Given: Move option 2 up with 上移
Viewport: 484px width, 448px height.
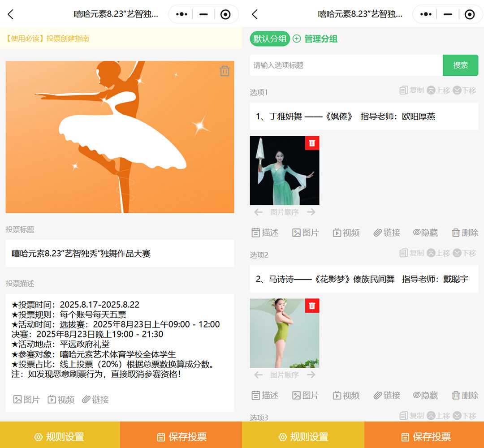Looking at the screenshot, I should click(x=438, y=253).
